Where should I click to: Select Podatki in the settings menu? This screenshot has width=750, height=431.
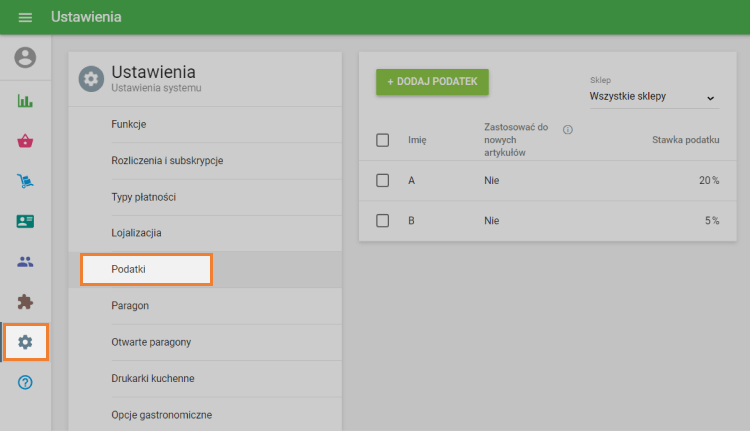coord(146,269)
